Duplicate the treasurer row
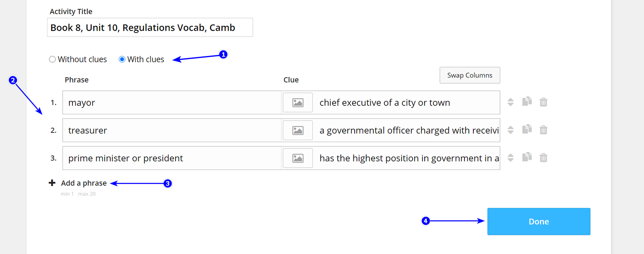644x254 pixels. (527, 129)
